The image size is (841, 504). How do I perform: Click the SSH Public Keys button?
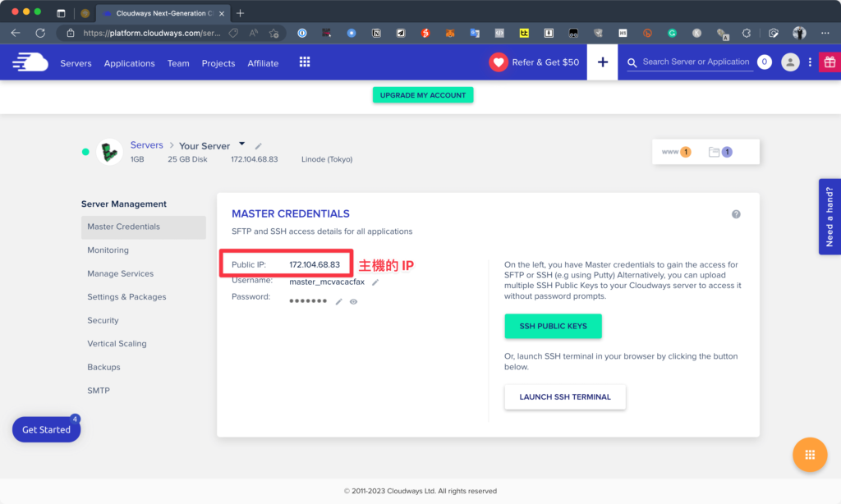(553, 326)
